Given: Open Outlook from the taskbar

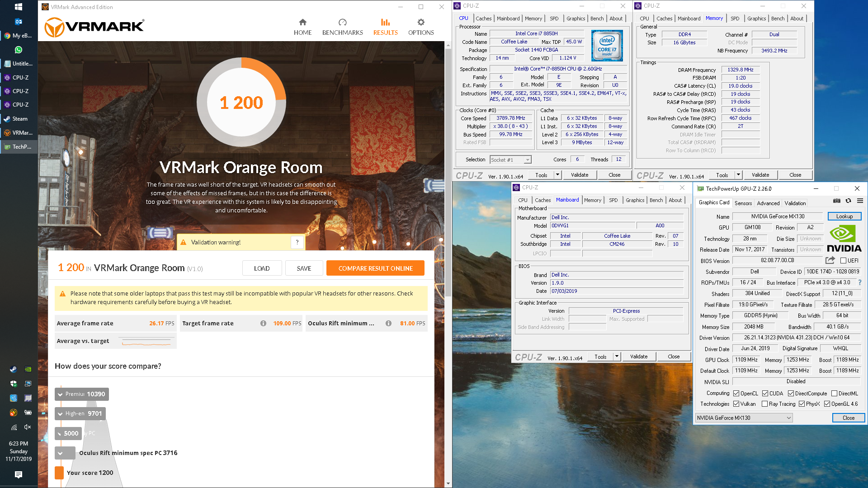Looking at the screenshot, I should [x=19, y=21].
